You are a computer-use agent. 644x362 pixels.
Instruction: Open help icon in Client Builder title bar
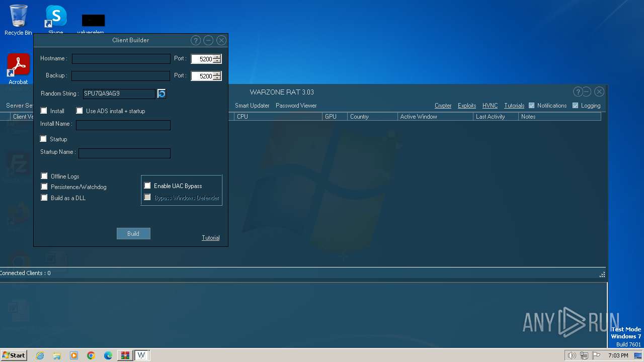point(196,40)
